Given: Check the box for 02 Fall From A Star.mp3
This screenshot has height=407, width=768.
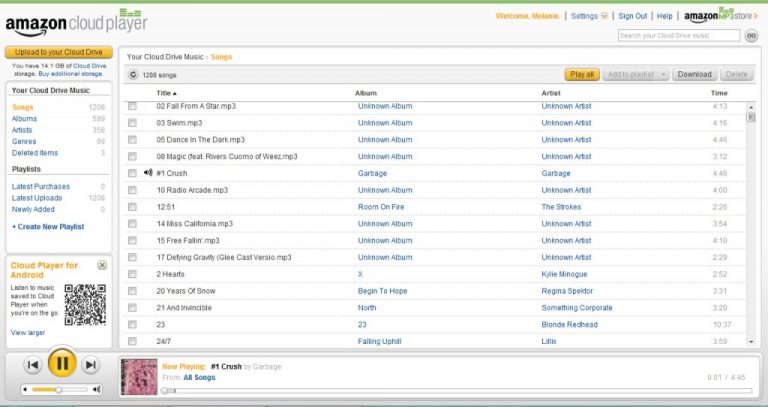Looking at the screenshot, I should pos(132,106).
